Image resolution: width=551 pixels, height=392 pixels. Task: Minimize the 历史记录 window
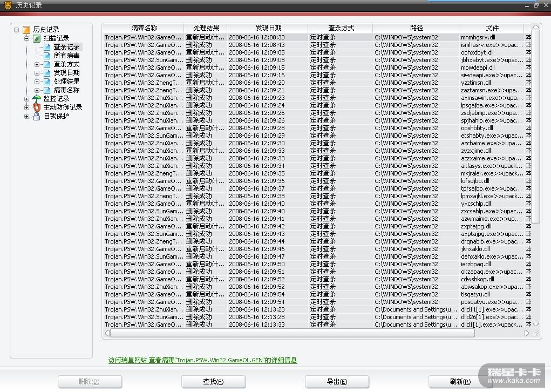click(x=527, y=5)
